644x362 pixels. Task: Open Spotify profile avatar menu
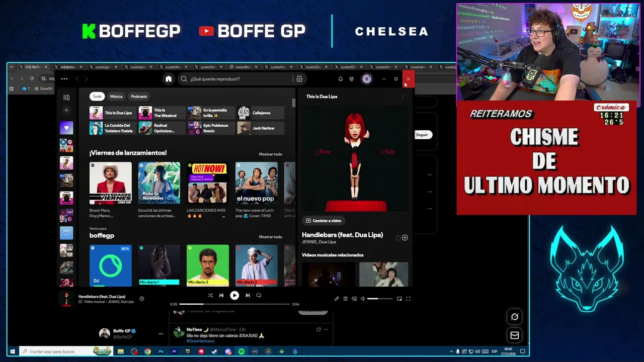[367, 79]
